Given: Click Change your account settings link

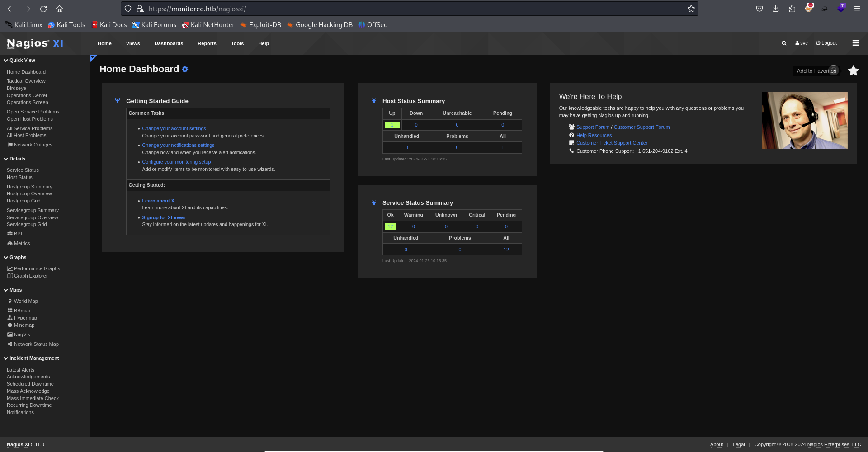Looking at the screenshot, I should [x=174, y=128].
